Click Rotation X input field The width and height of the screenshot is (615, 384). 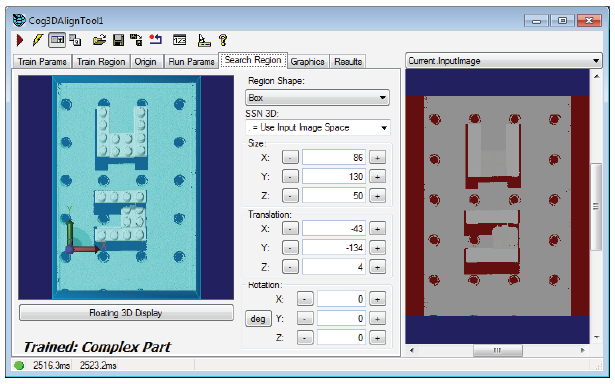tap(341, 299)
